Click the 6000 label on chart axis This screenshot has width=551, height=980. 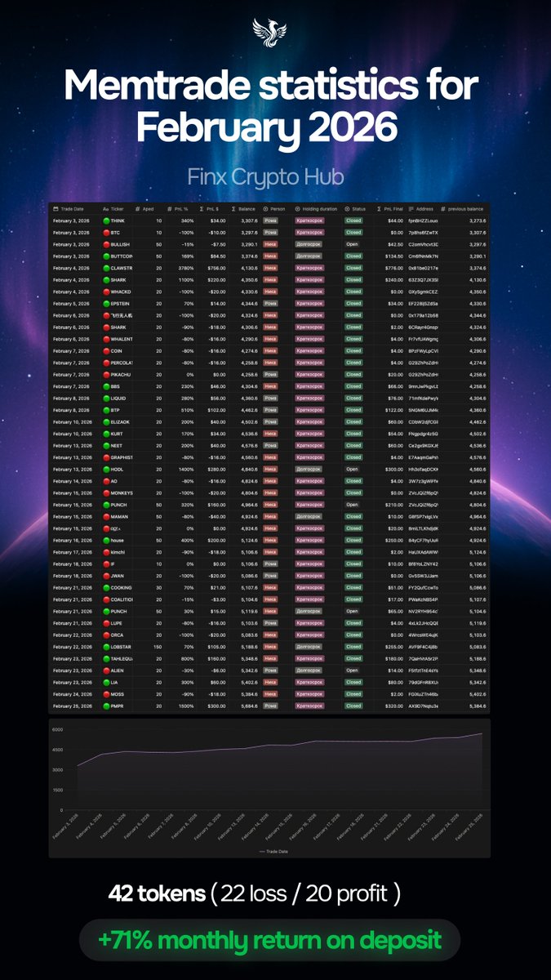pos(58,729)
